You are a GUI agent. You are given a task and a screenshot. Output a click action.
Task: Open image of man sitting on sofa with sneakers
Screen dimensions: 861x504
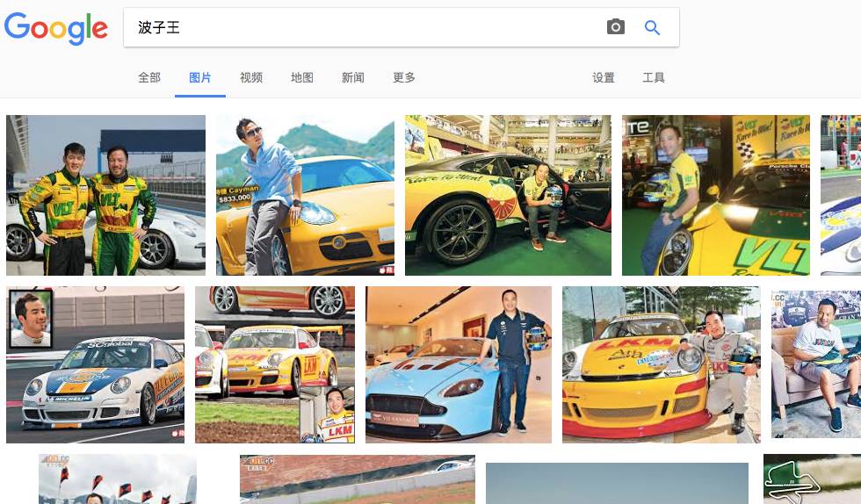tap(816, 364)
